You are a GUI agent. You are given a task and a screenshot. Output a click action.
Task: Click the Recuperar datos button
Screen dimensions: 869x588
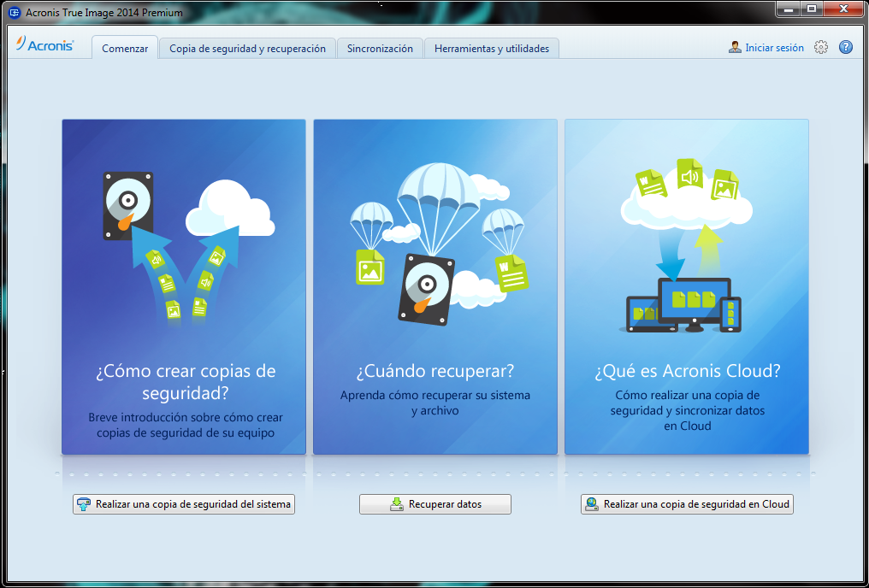click(x=435, y=504)
